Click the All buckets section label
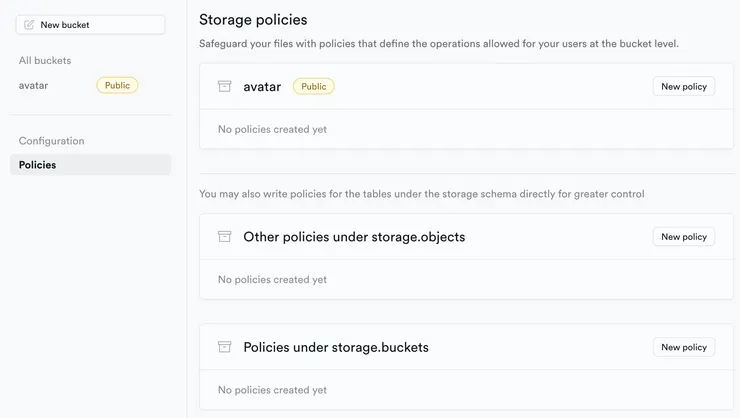This screenshot has height=418, width=740. pyautogui.click(x=45, y=61)
